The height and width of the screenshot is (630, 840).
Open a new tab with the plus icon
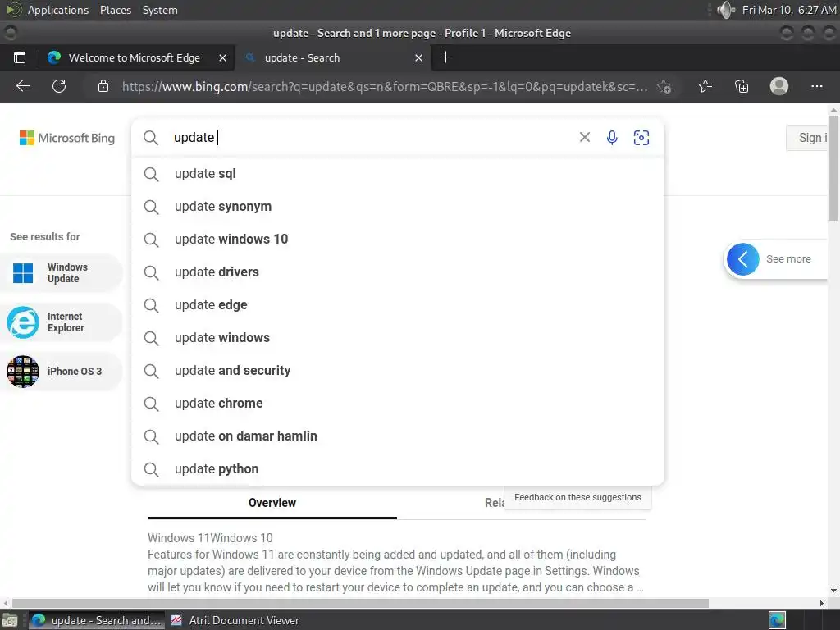445,57
